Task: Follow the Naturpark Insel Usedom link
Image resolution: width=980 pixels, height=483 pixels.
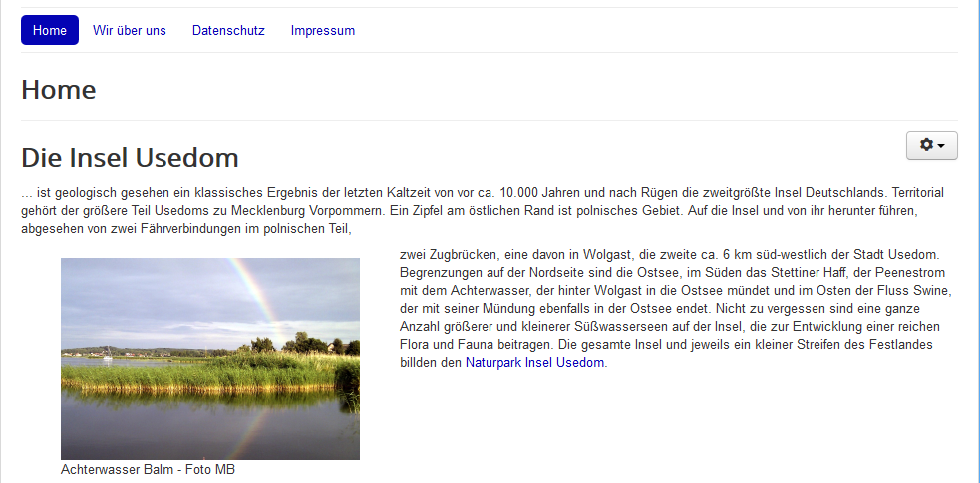Action: (x=534, y=363)
